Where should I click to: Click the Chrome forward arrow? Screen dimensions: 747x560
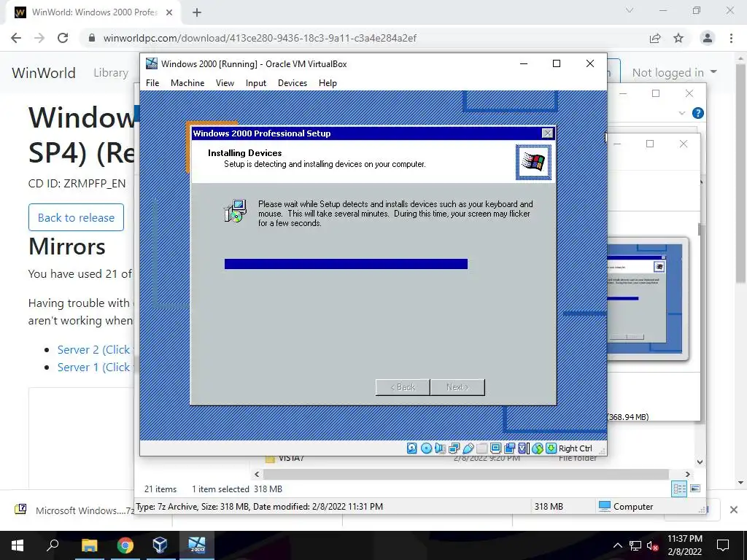pos(39,38)
